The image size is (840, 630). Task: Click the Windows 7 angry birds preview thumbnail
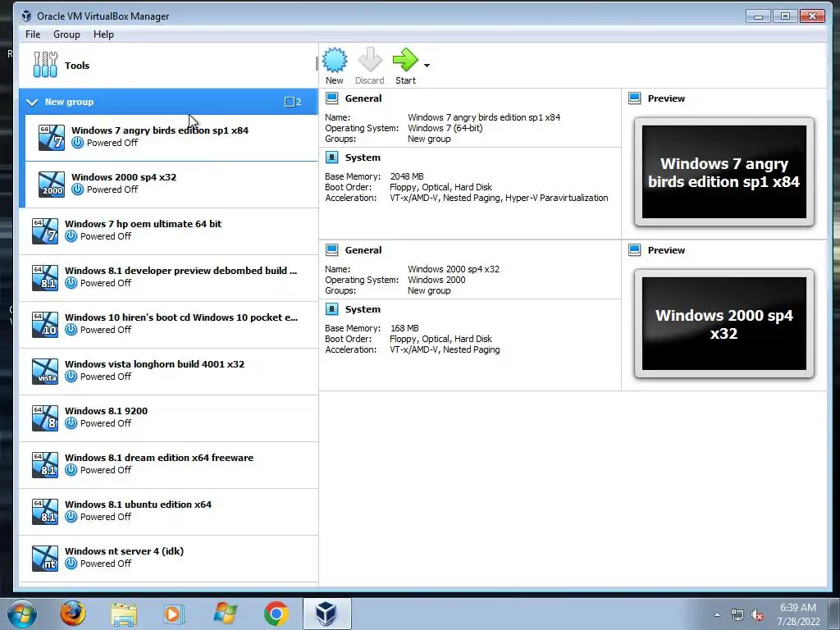point(724,172)
